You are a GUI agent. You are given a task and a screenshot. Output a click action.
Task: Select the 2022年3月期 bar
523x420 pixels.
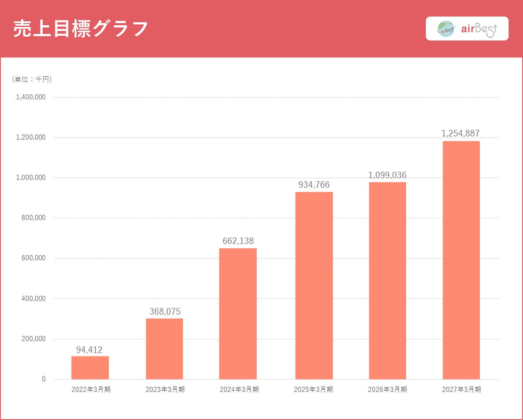90,368
